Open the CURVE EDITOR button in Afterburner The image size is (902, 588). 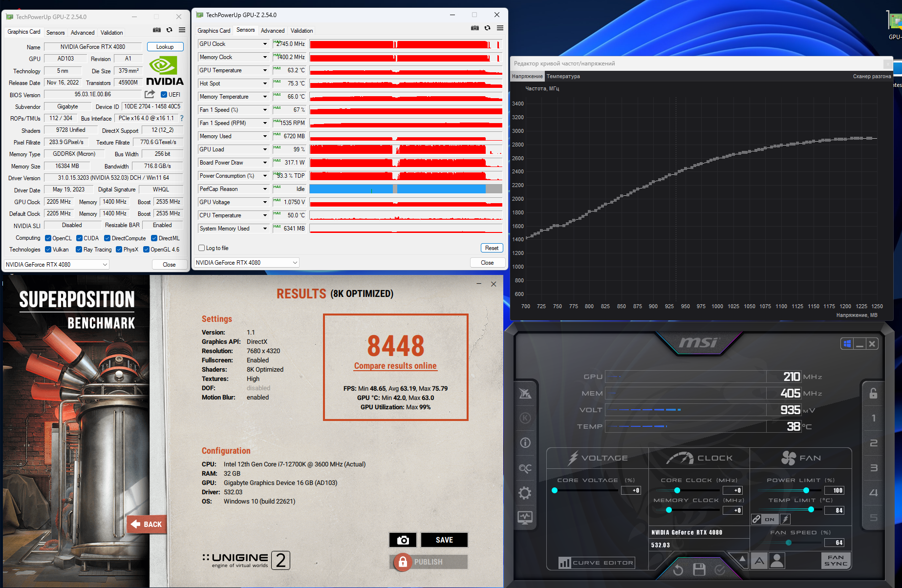[597, 563]
